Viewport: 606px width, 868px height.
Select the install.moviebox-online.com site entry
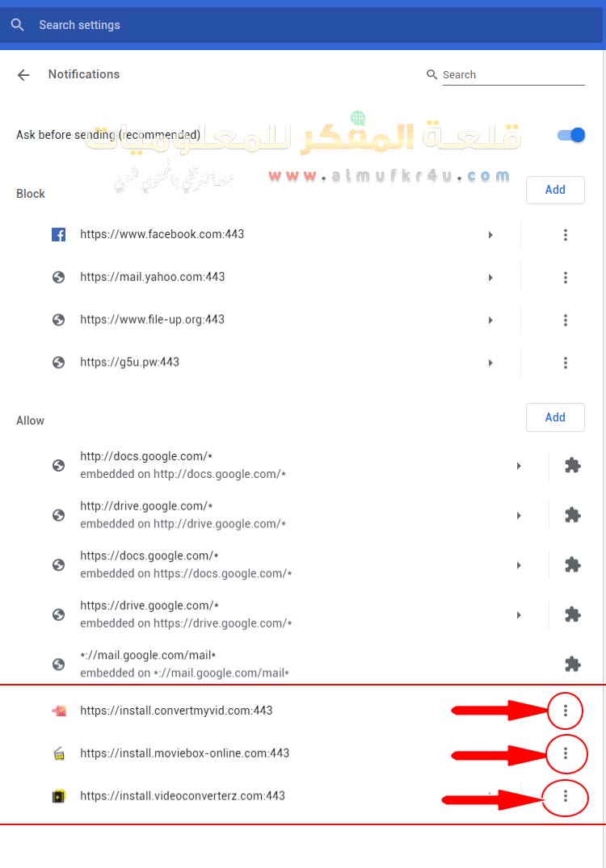(x=184, y=753)
